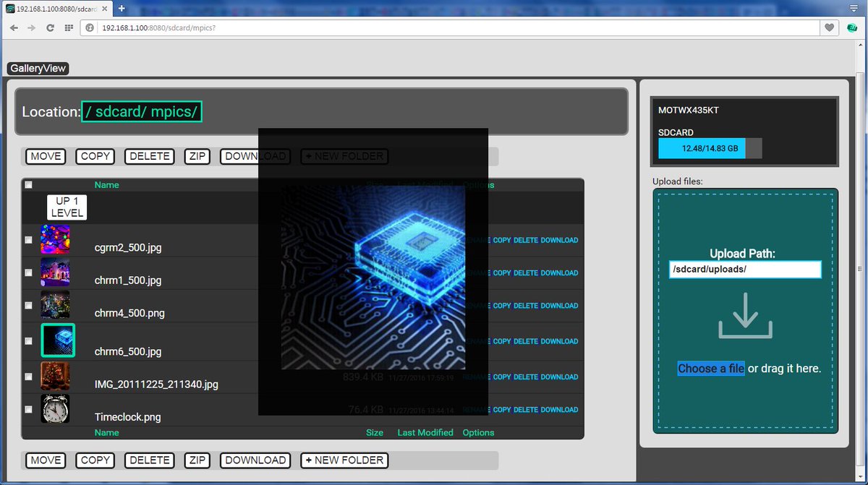Click the bottom COPY button

pyautogui.click(x=95, y=460)
